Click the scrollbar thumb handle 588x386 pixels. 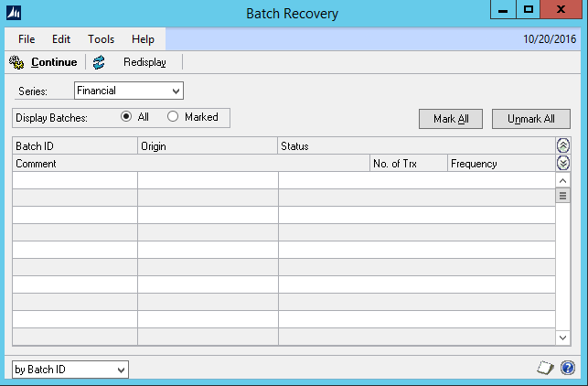[x=562, y=196]
